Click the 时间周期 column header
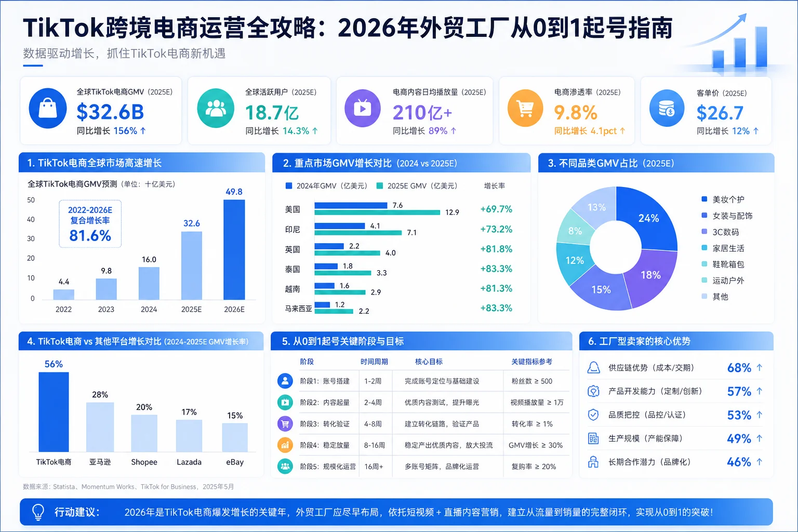Image resolution: width=798 pixels, height=532 pixels. pyautogui.click(x=374, y=362)
